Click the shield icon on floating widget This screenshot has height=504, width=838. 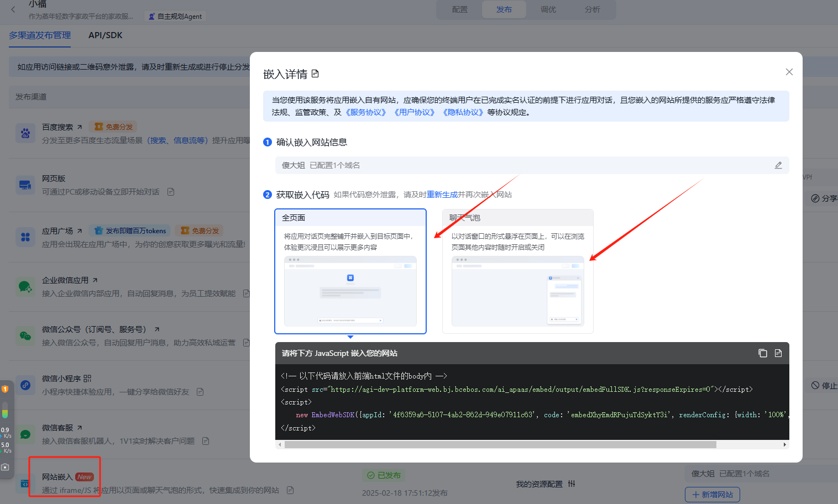(5, 389)
